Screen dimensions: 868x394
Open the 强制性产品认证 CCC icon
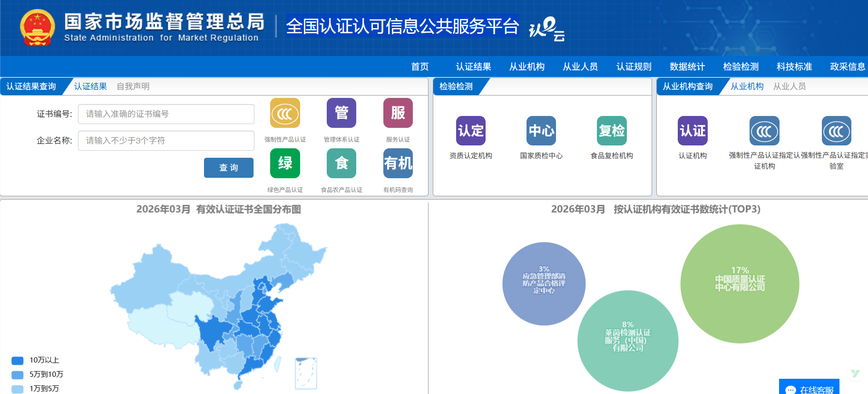[x=285, y=113]
